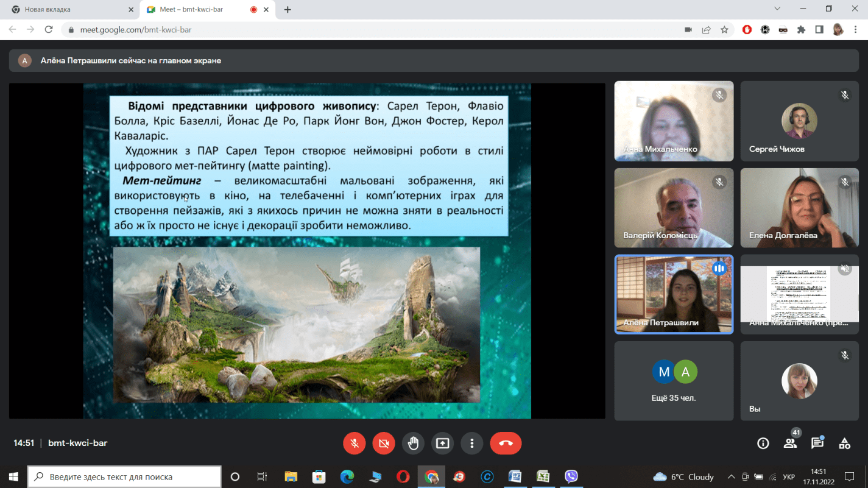The width and height of the screenshot is (868, 488).
Task: Bookmark this page with star icon
Action: [724, 29]
